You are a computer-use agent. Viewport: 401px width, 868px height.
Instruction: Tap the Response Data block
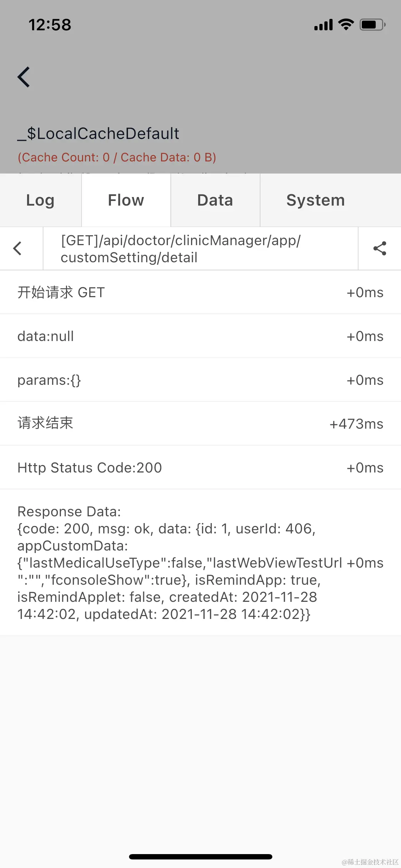[x=200, y=563]
